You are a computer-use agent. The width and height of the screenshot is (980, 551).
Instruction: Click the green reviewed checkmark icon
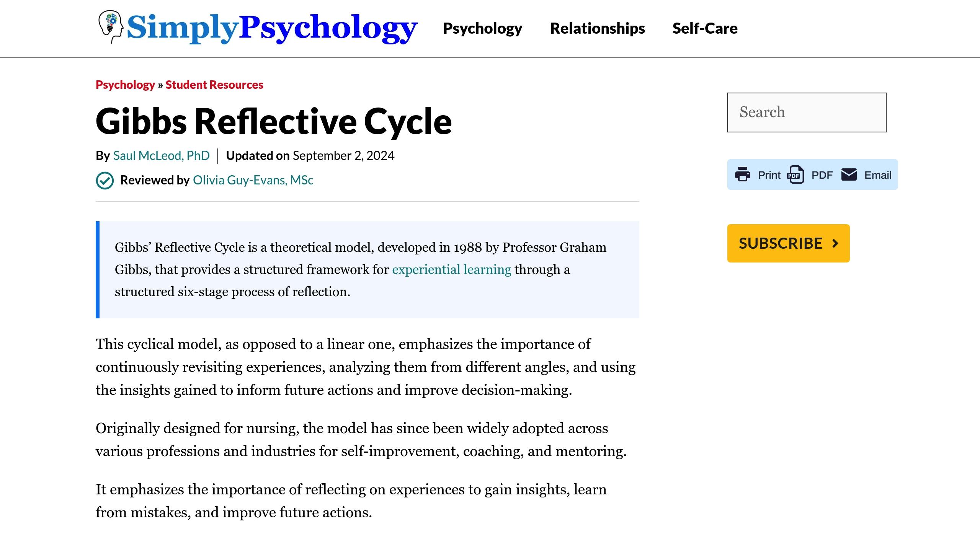(105, 180)
